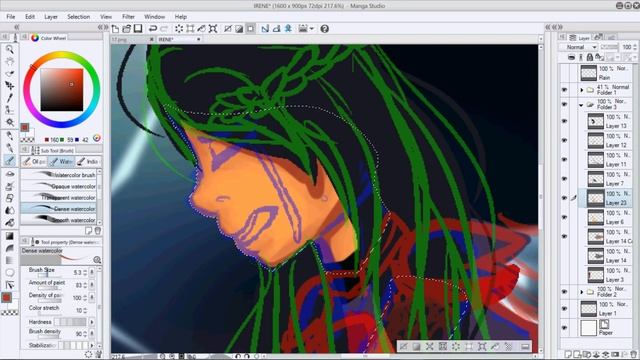Select the Layer 6 thumbnail
640x360 pixels.
point(596,218)
